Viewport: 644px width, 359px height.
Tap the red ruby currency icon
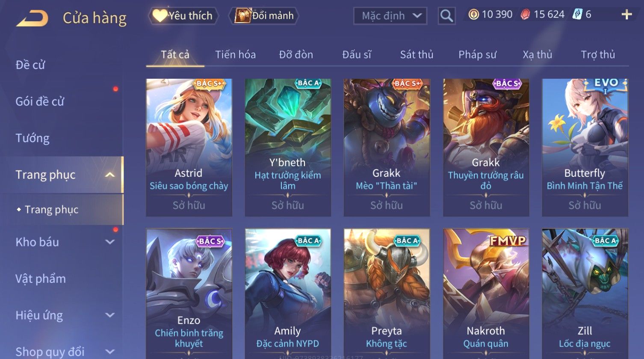pos(525,15)
